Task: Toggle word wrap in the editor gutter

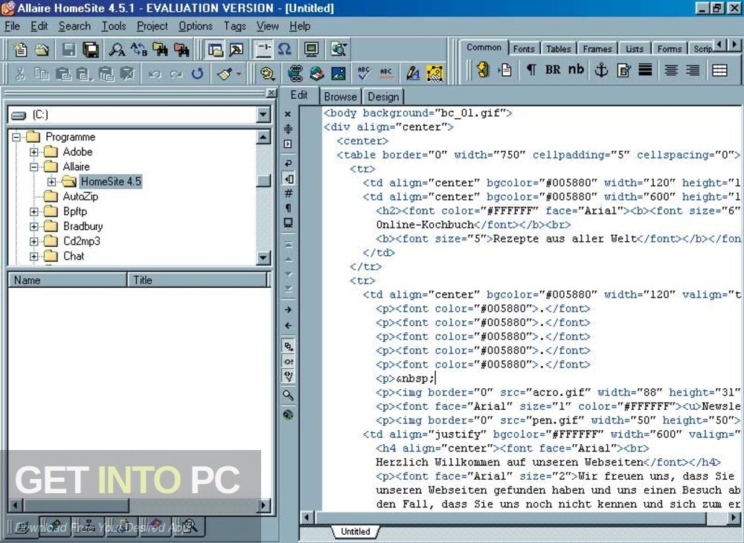Action: pos(288,163)
